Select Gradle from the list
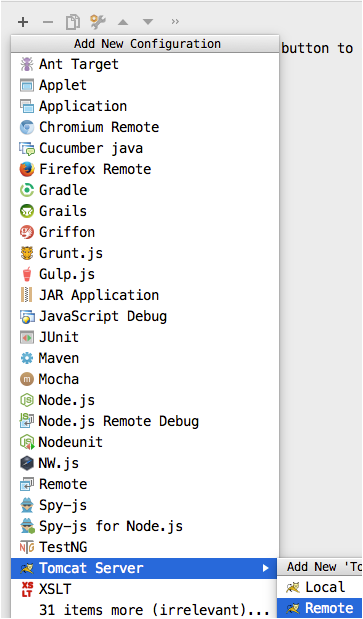Screen dimensions: 363x619 click(145, 190)
